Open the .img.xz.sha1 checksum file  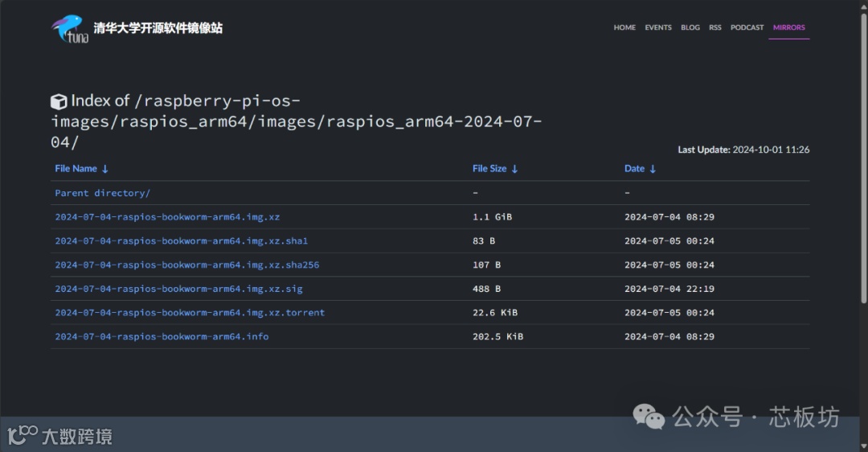point(181,240)
